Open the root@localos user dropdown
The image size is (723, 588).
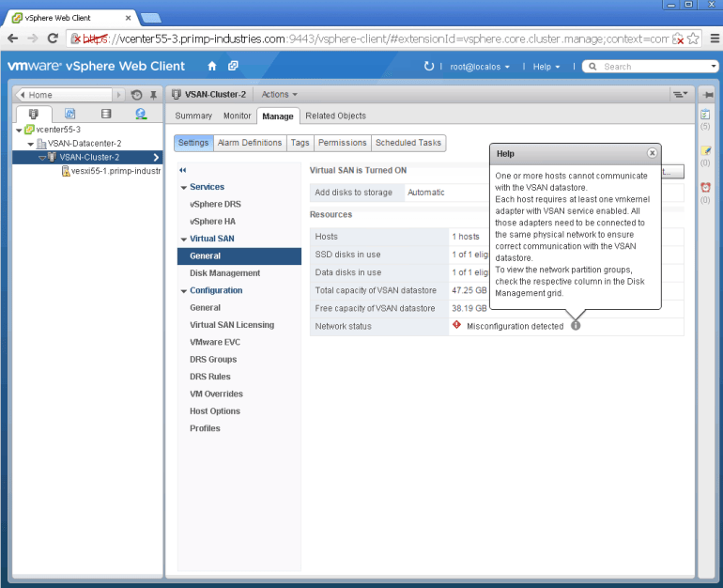[x=480, y=67]
